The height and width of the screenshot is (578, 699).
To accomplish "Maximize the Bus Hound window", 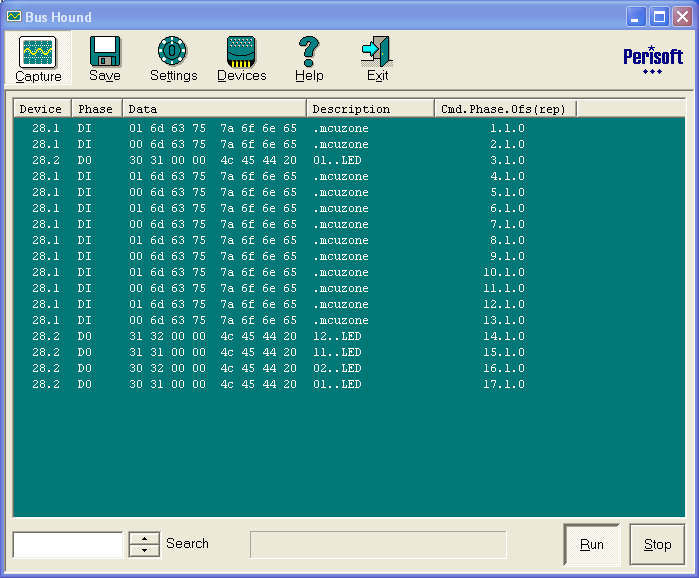I will point(659,17).
